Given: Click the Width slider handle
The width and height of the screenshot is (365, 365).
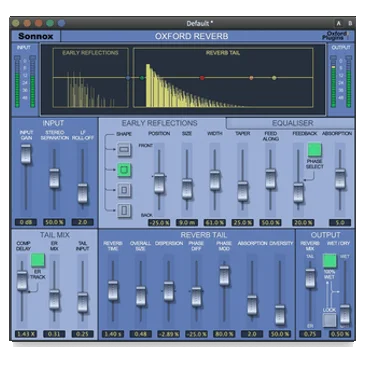Looking at the screenshot, I should 215,180.
